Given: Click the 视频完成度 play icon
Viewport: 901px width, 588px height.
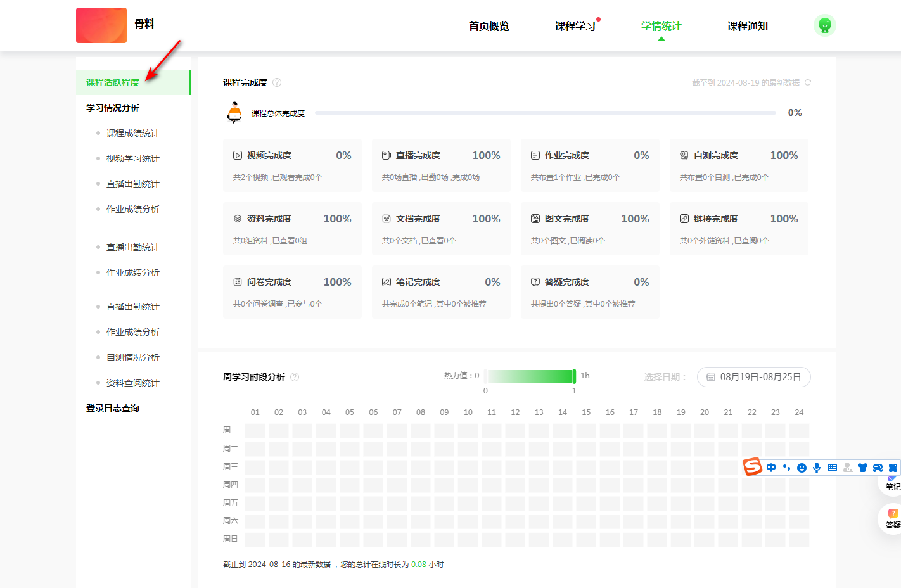Looking at the screenshot, I should coord(238,155).
